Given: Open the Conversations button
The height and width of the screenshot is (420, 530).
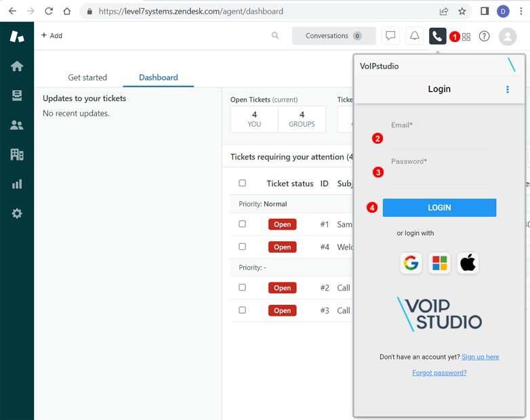Looking at the screenshot, I should tap(334, 36).
